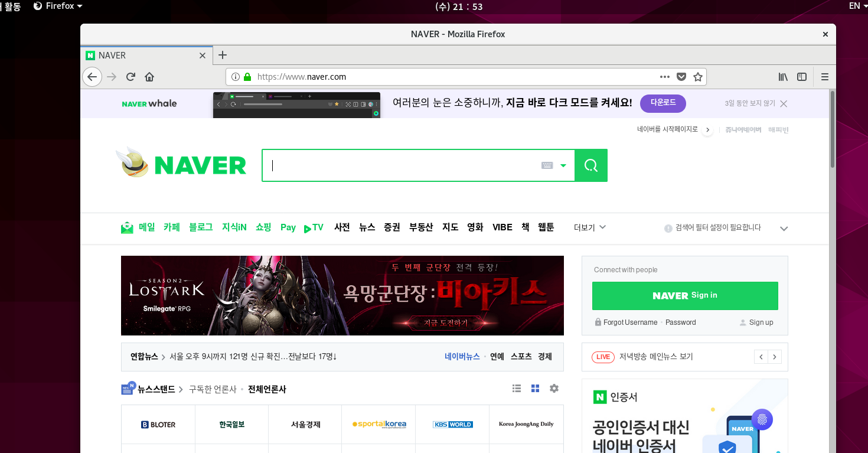
Task: Click the LIVE badge icon
Action: 603,357
